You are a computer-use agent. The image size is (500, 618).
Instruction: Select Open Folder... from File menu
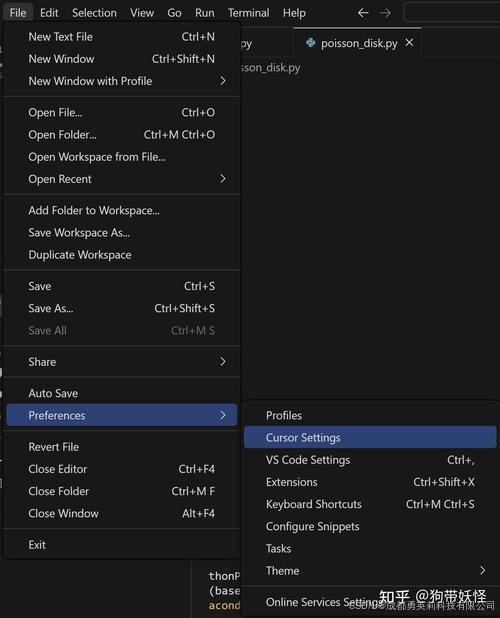pos(122,135)
